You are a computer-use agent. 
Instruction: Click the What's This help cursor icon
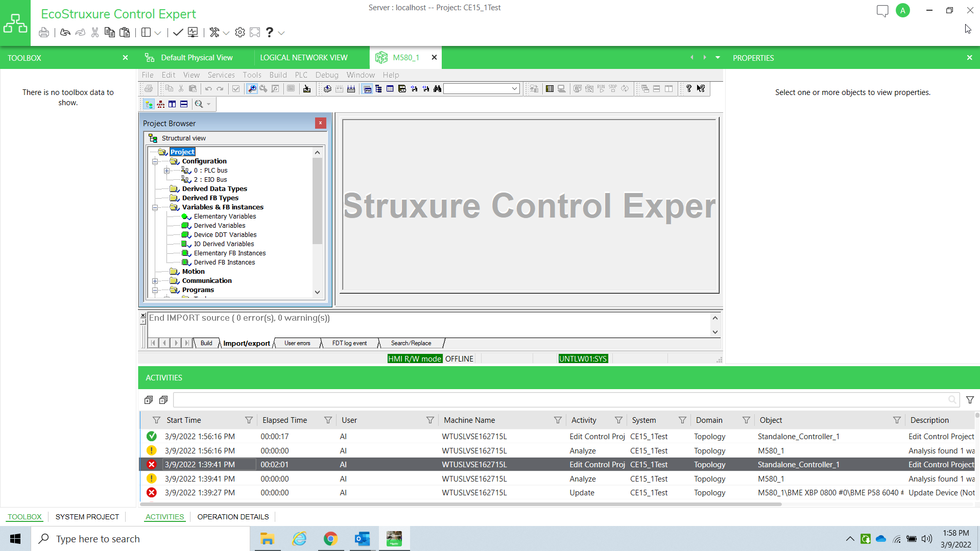pyautogui.click(x=701, y=89)
